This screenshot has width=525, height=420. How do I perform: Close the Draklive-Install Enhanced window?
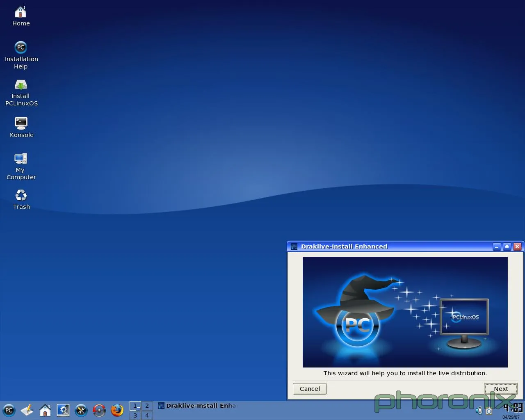point(517,247)
